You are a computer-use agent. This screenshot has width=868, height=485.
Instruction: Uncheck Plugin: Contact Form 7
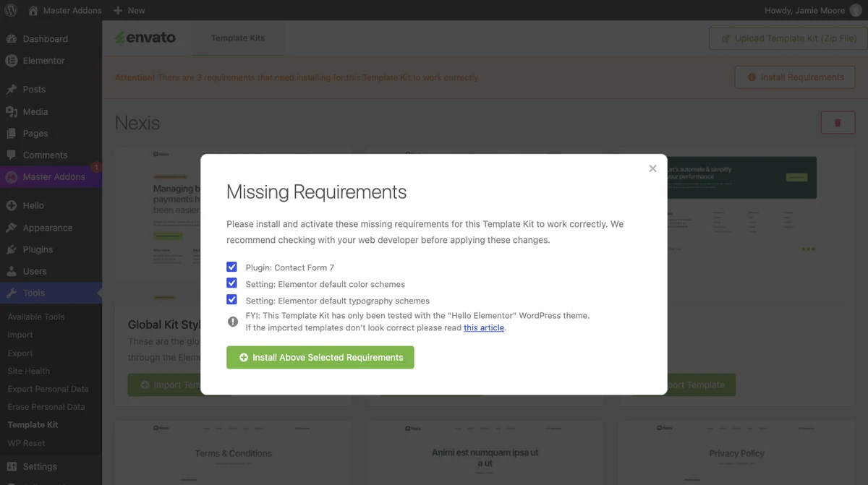[231, 267]
